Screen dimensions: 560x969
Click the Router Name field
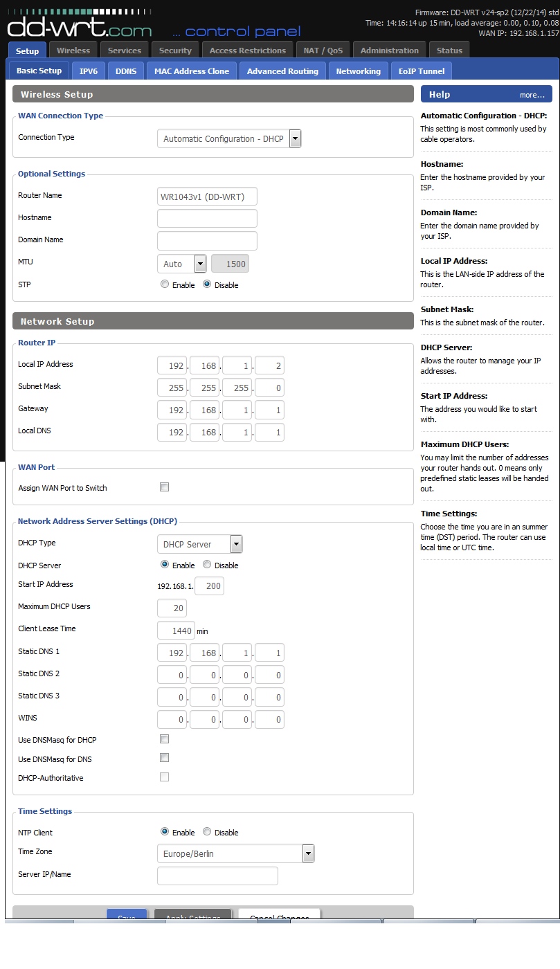tap(207, 196)
